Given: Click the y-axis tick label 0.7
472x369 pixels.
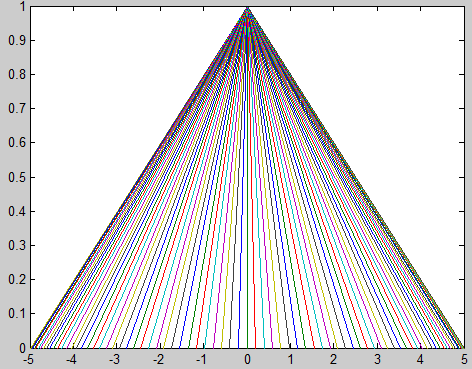Looking at the screenshot, I should pyautogui.click(x=17, y=109).
